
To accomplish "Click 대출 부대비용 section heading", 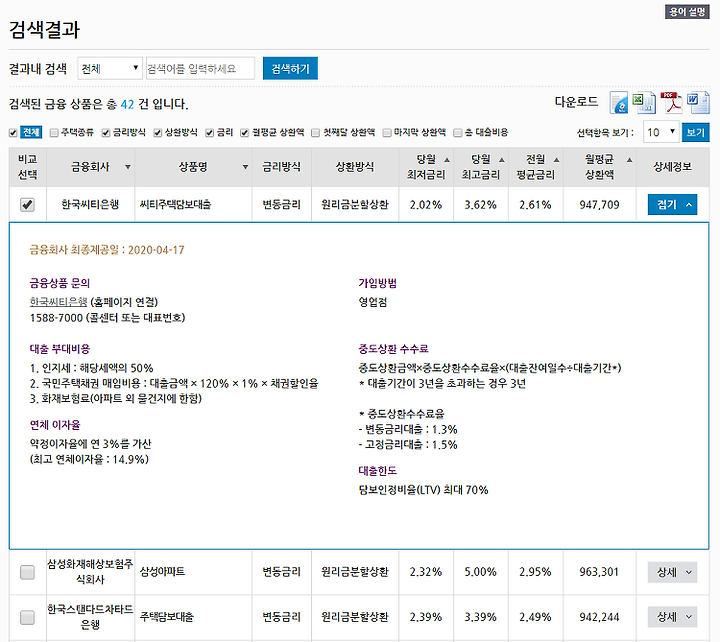I will click(x=60, y=349).
